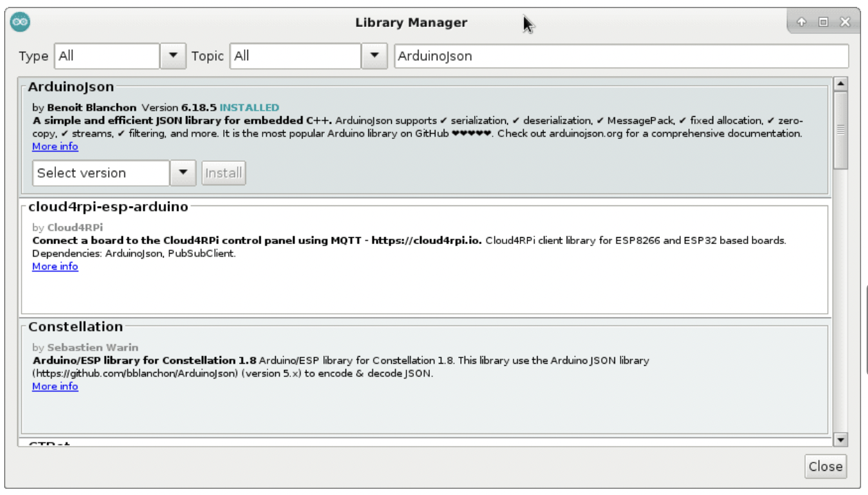Open the Type dropdown arrow
This screenshot has width=868, height=495.
(x=173, y=56)
